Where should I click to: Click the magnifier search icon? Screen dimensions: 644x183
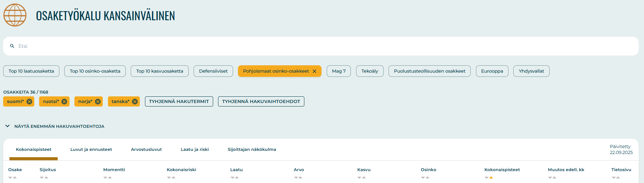(x=12, y=46)
